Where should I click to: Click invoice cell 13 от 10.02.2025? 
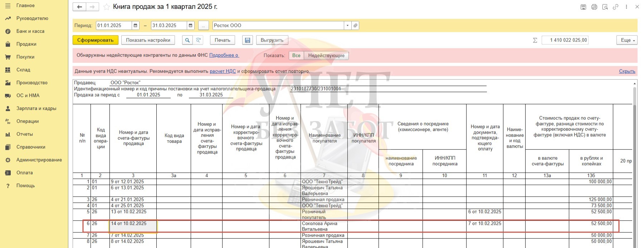click(x=133, y=214)
